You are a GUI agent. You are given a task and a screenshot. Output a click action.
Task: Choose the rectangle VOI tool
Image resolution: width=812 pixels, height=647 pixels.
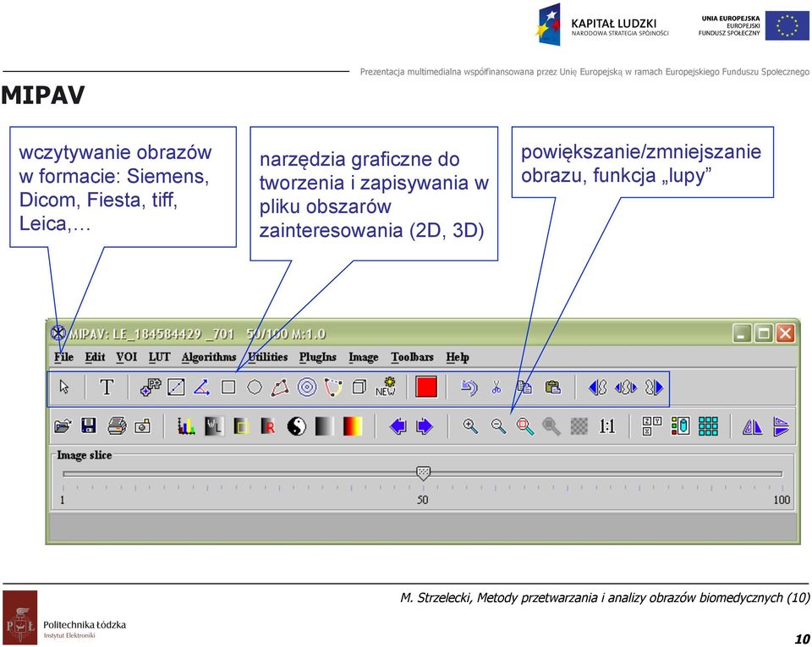(228, 387)
